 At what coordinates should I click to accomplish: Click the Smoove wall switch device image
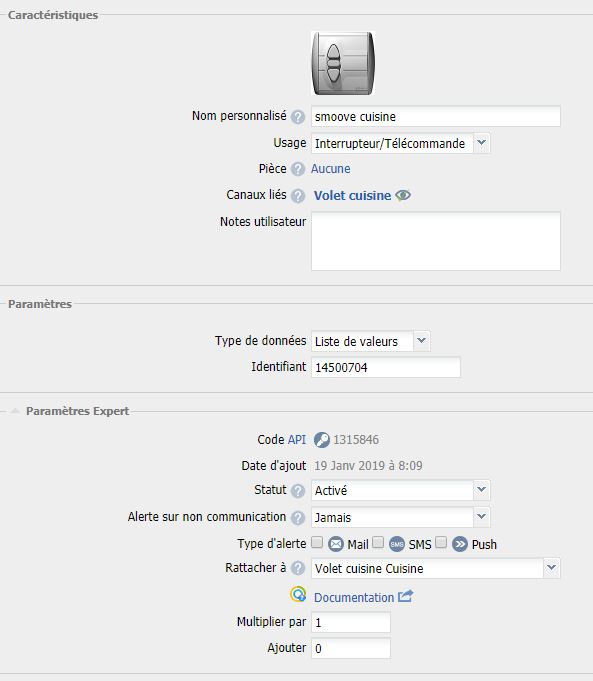point(343,63)
